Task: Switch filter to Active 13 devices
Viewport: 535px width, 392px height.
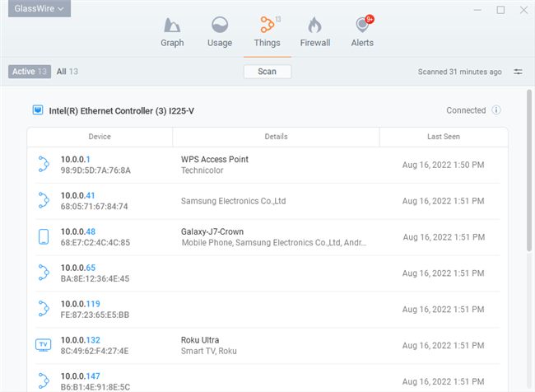Action: click(30, 72)
